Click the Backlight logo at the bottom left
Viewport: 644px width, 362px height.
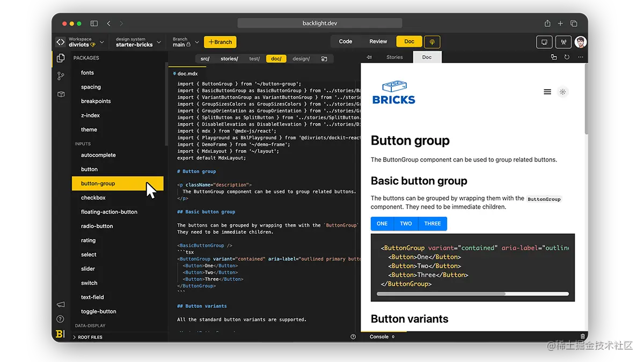pyautogui.click(x=60, y=334)
